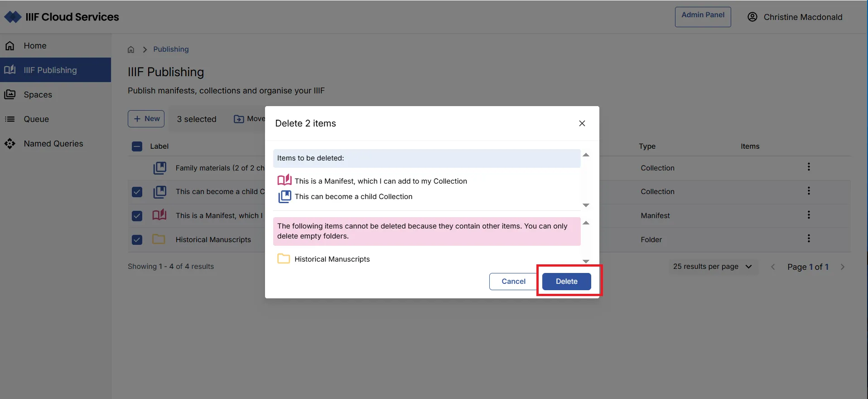Viewport: 868px width, 399px height.
Task: Click the Spaces images icon in sidebar
Action: pyautogui.click(x=10, y=94)
